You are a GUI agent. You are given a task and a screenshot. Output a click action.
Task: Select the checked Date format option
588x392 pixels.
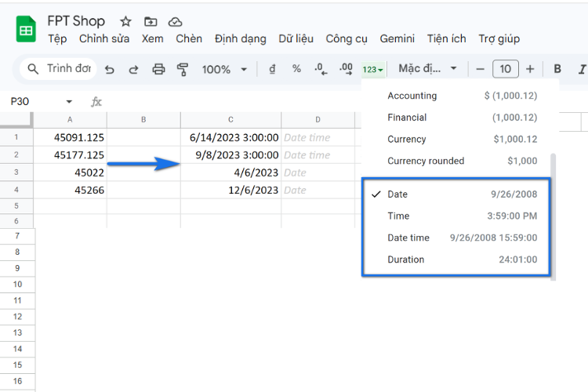pyautogui.click(x=456, y=194)
